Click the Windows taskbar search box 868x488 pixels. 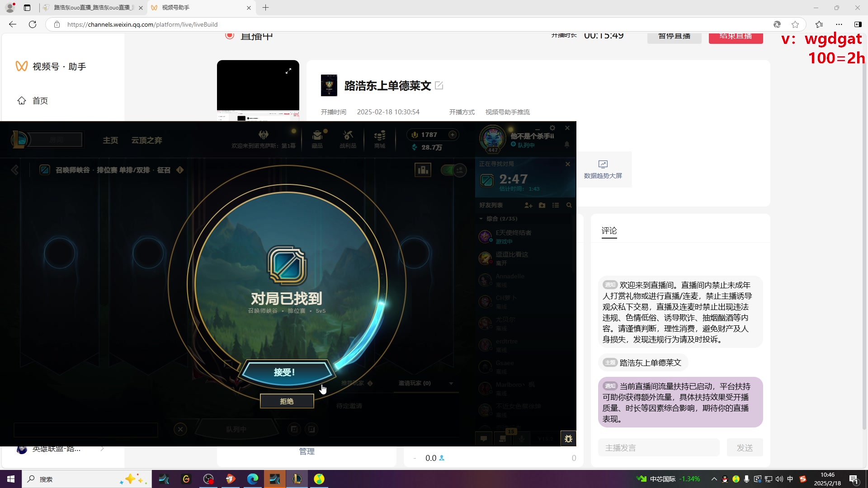[x=86, y=479]
